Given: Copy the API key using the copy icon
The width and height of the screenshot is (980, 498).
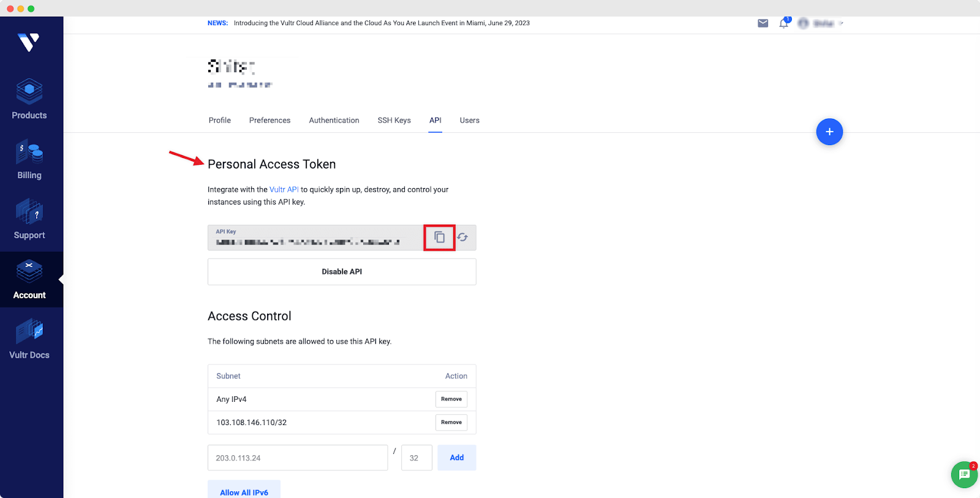Looking at the screenshot, I should click(x=439, y=237).
